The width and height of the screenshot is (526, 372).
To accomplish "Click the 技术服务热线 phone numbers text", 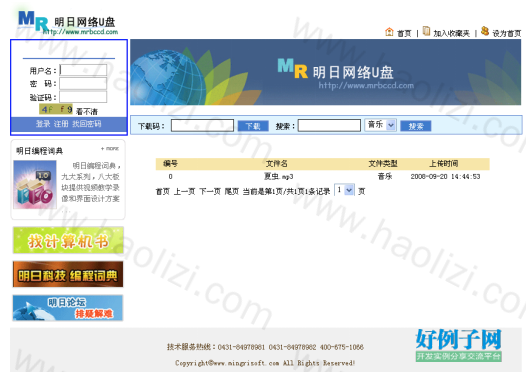I will 265,347.
